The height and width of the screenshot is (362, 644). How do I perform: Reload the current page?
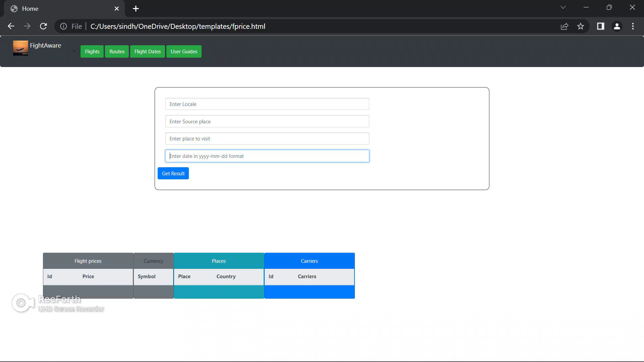[x=43, y=26]
